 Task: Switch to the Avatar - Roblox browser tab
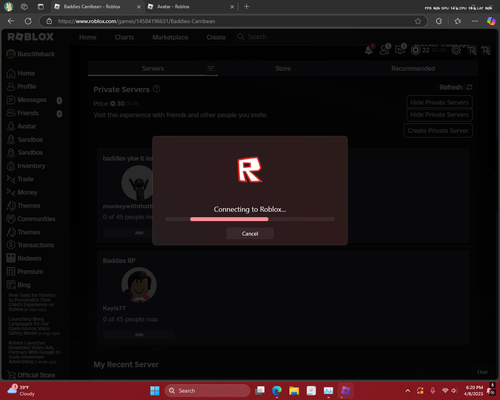point(190,7)
